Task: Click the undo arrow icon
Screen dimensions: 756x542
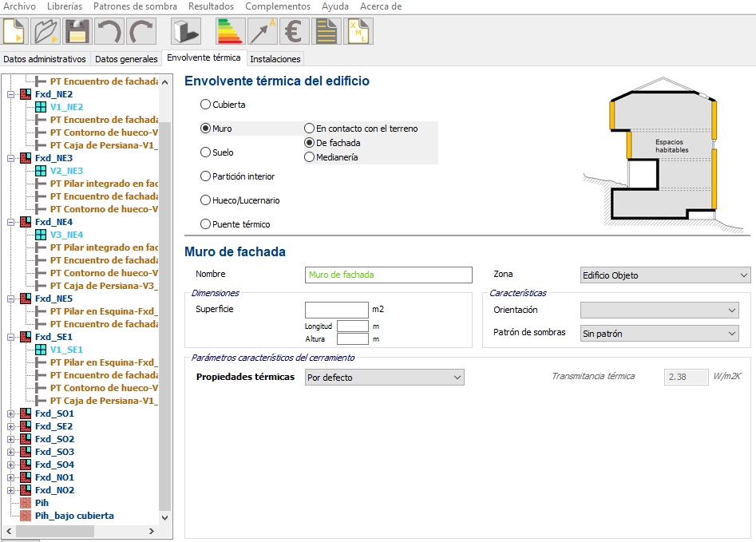Action: pyautogui.click(x=108, y=32)
